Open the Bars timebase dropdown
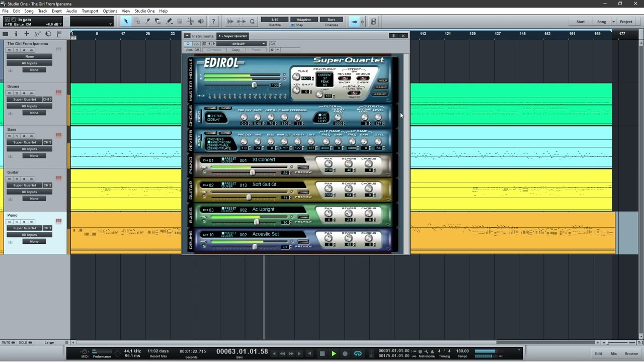Viewport: 644px width, 362px height. [331, 20]
